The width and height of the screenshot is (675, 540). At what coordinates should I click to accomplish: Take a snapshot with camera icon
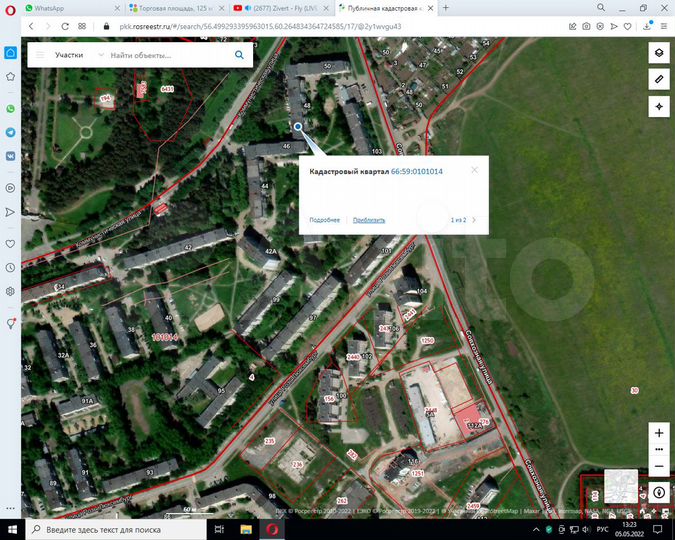(586, 26)
